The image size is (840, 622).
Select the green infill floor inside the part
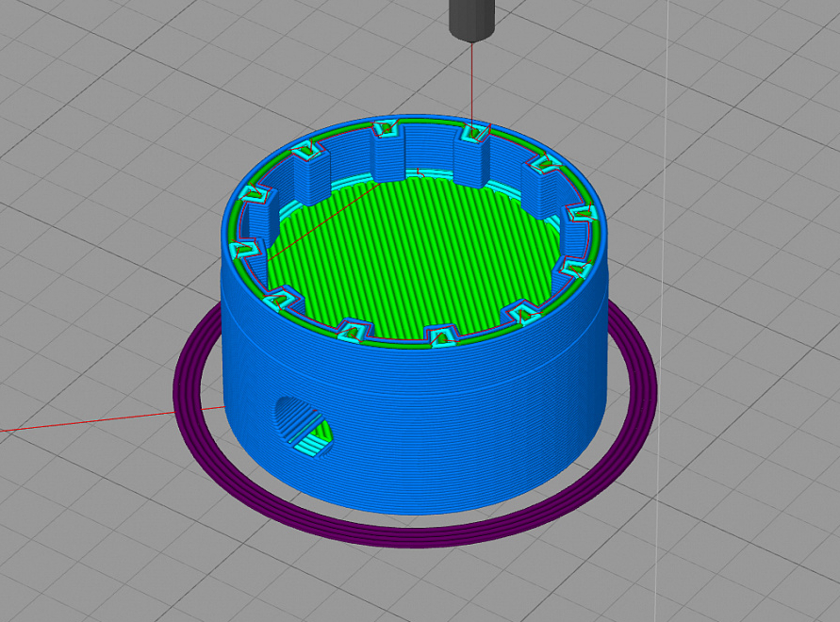(x=413, y=257)
